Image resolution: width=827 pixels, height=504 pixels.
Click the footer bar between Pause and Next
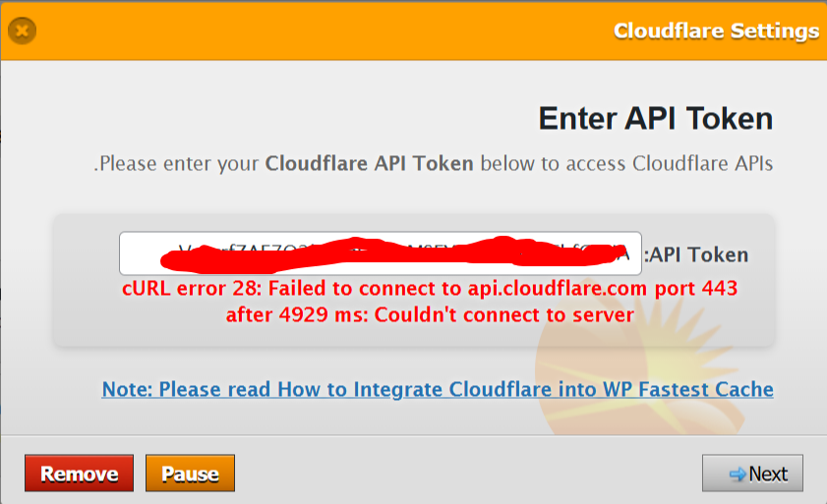click(467, 474)
